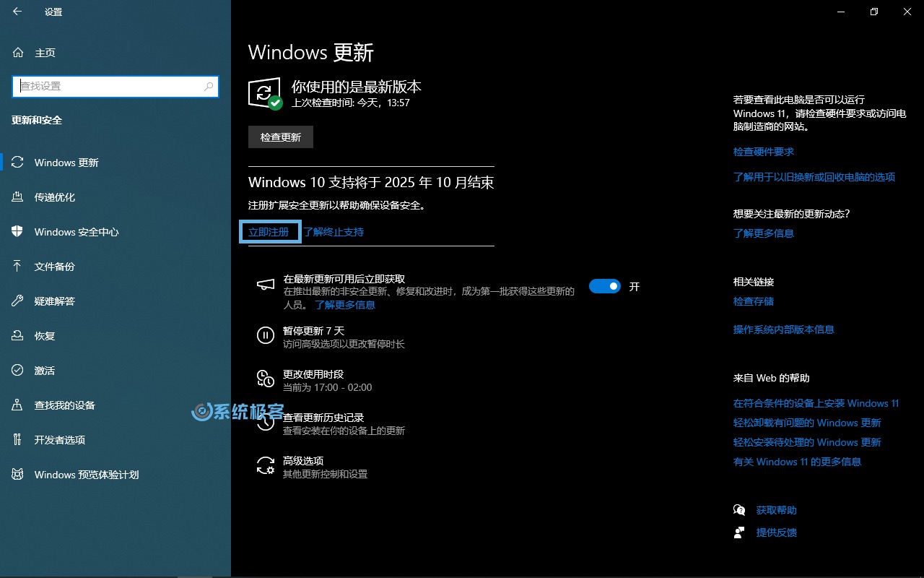Viewport: 924px width, 578px height.
Task: Open the 主页 home icon
Action: [18, 53]
